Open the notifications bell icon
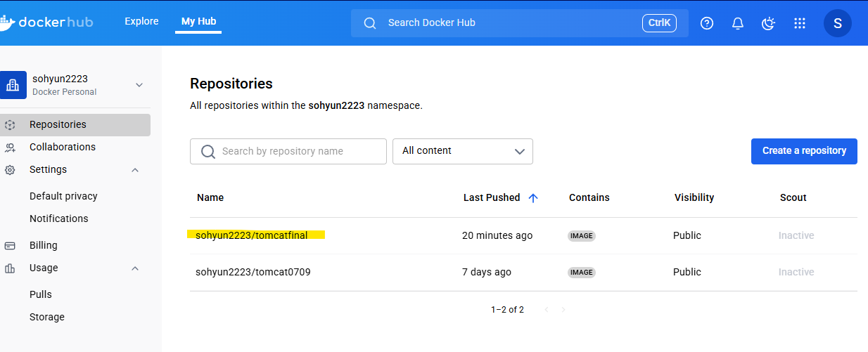Image resolution: width=868 pixels, height=352 pixels. coord(738,23)
